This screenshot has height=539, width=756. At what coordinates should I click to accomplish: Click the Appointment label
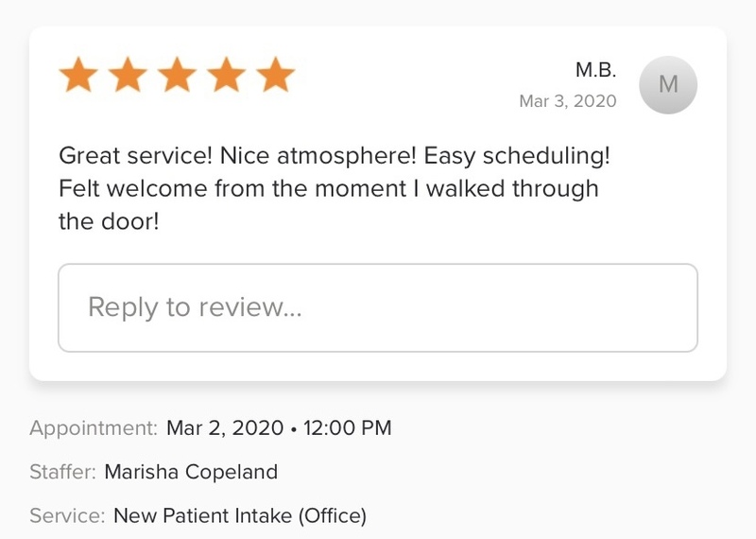93,428
